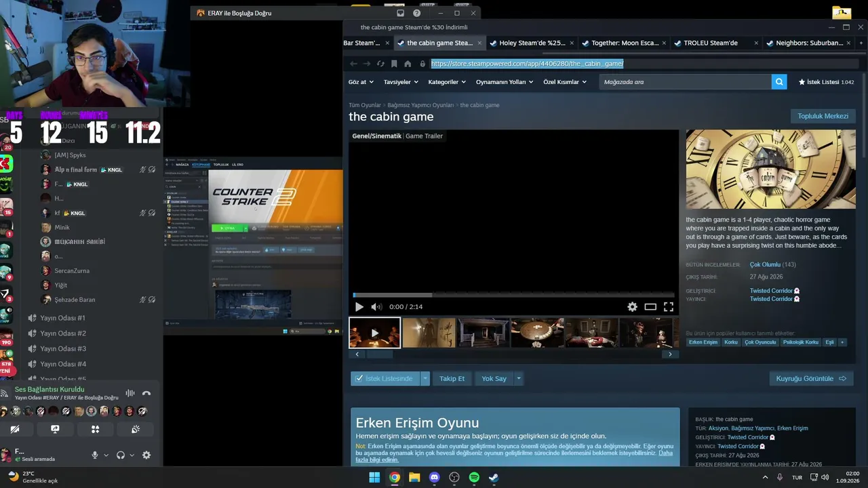This screenshot has height=488, width=868.
Task: Turn on Discord camera
Action: tap(15, 429)
